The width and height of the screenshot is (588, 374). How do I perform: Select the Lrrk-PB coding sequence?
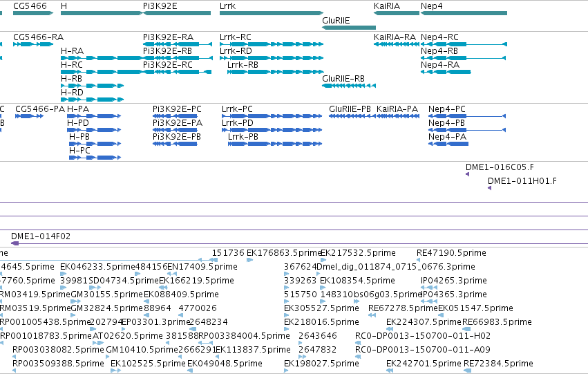pos(275,144)
